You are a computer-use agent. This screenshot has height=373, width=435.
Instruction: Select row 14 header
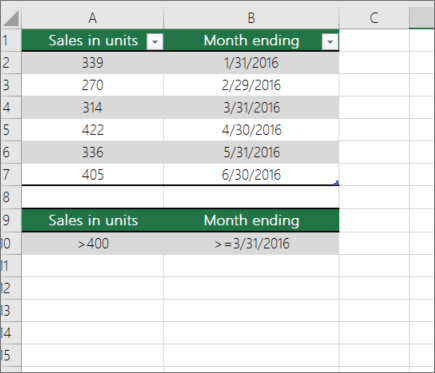tap(11, 333)
